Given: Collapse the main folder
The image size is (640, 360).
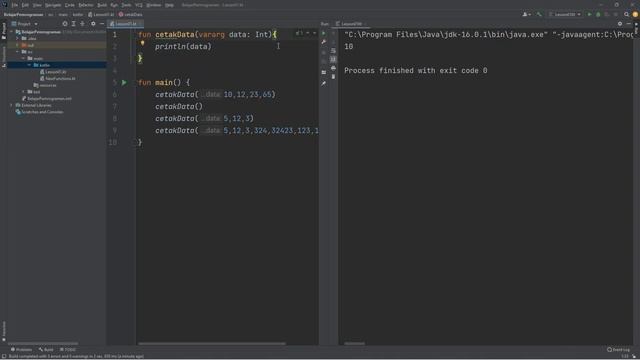Looking at the screenshot, I should (x=23, y=58).
